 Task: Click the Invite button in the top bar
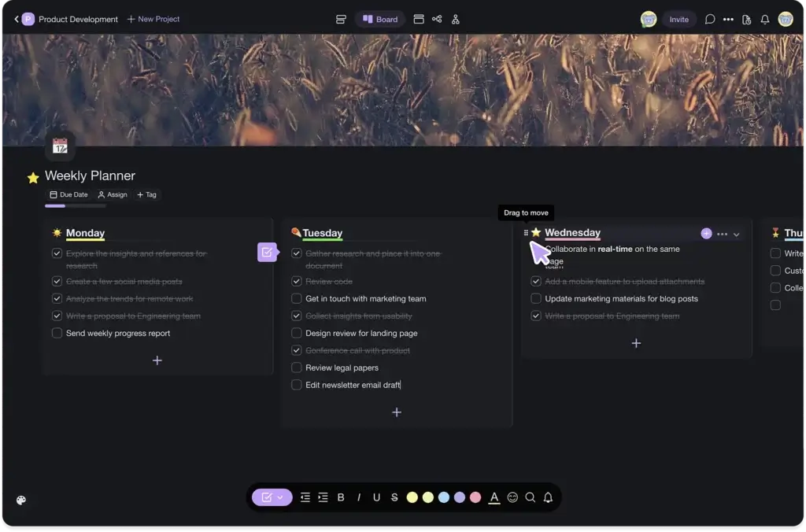(x=678, y=18)
